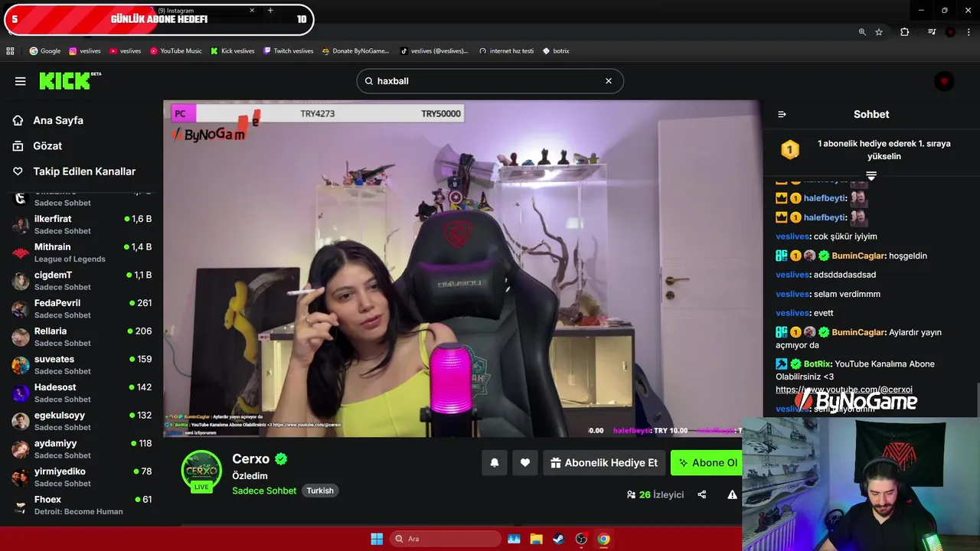Image resolution: width=980 pixels, height=551 pixels.
Task: Open ilkerfirat channel
Action: pos(81,224)
